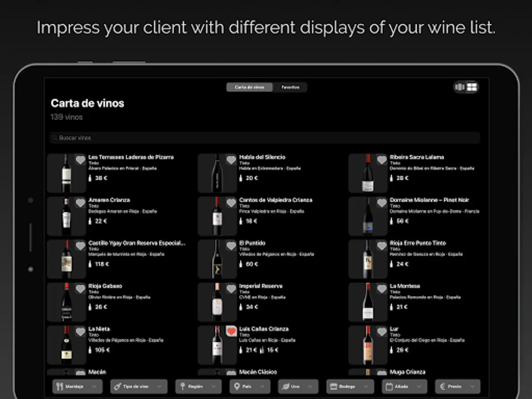The width and height of the screenshot is (532, 399).
Task: Click the 118 € price of Castillo Ygay
Action: pyautogui.click(x=102, y=264)
